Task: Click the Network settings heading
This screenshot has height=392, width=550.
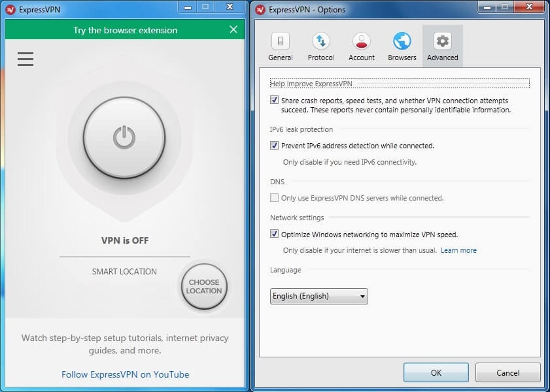Action: click(297, 218)
